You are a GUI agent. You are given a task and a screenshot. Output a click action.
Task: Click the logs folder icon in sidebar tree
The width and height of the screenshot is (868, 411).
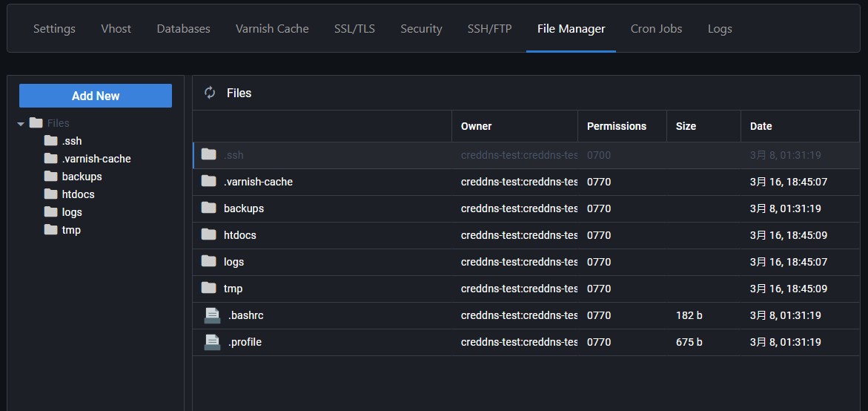50,212
